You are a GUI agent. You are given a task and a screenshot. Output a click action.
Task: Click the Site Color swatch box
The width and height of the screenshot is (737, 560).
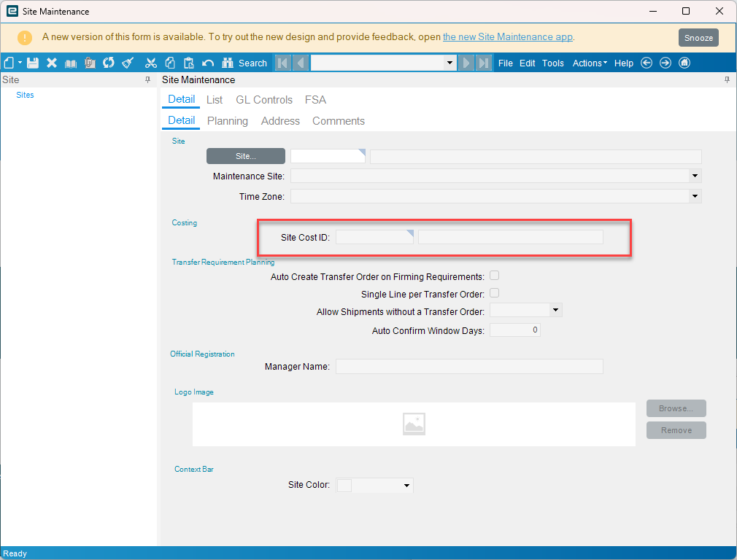pos(344,486)
